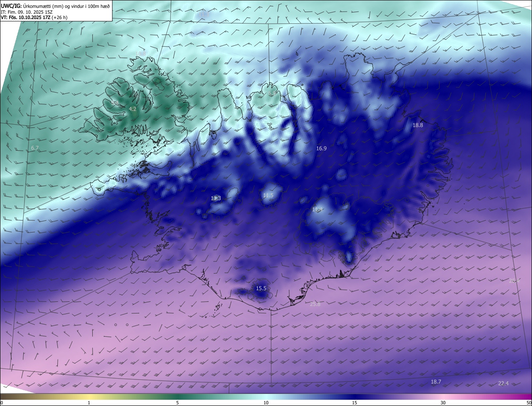This screenshot has height=406, width=532.
Task: Click the colorbar tick label 0
Action: pos(2,403)
